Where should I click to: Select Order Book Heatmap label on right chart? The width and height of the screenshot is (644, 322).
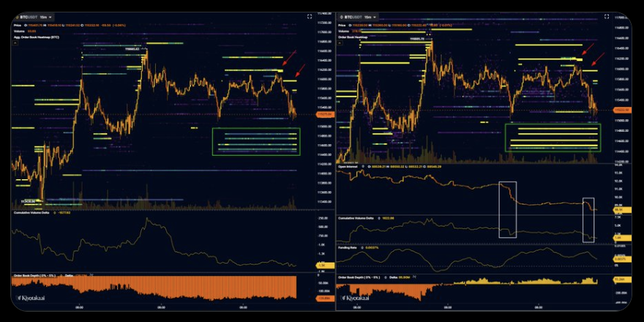(353, 37)
